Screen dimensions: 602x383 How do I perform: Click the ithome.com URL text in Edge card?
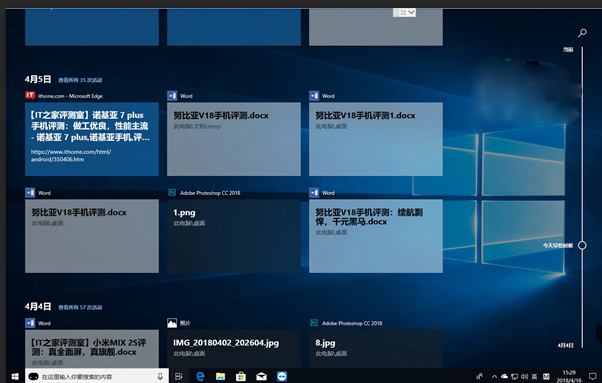click(x=71, y=155)
